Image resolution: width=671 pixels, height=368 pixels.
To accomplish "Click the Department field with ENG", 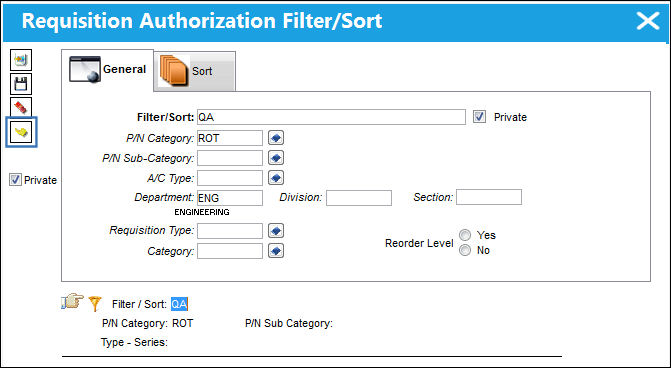I will click(230, 198).
